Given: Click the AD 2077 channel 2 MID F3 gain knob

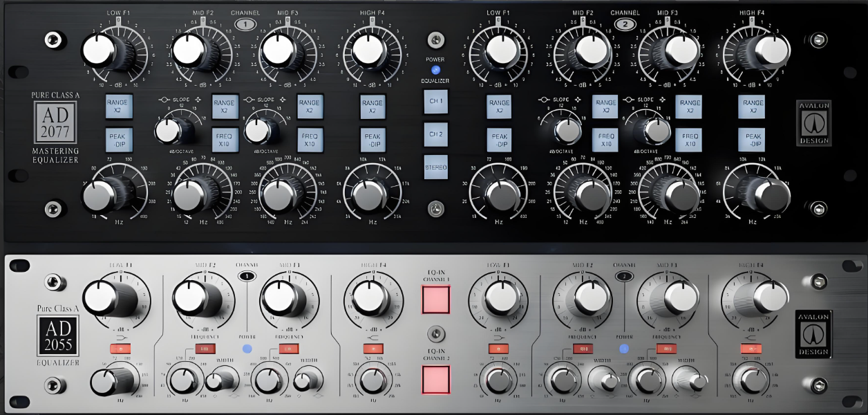Looking at the screenshot, I should point(677,50).
